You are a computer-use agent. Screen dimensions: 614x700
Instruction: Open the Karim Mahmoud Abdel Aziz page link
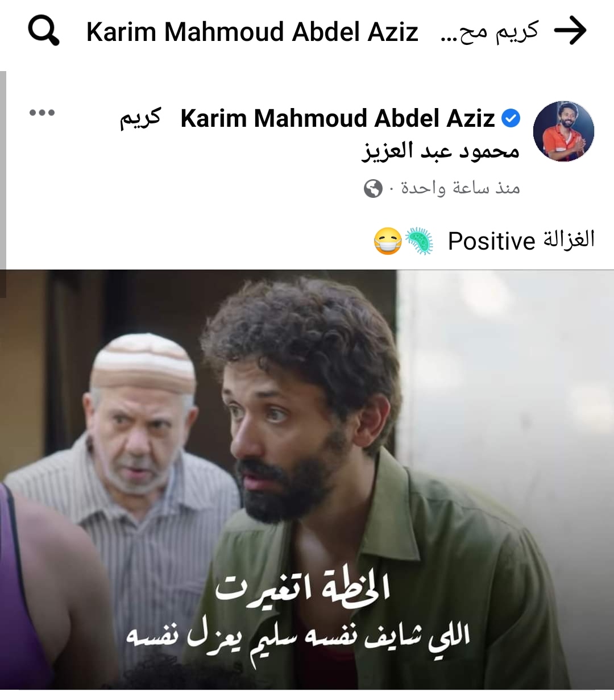coord(338,118)
